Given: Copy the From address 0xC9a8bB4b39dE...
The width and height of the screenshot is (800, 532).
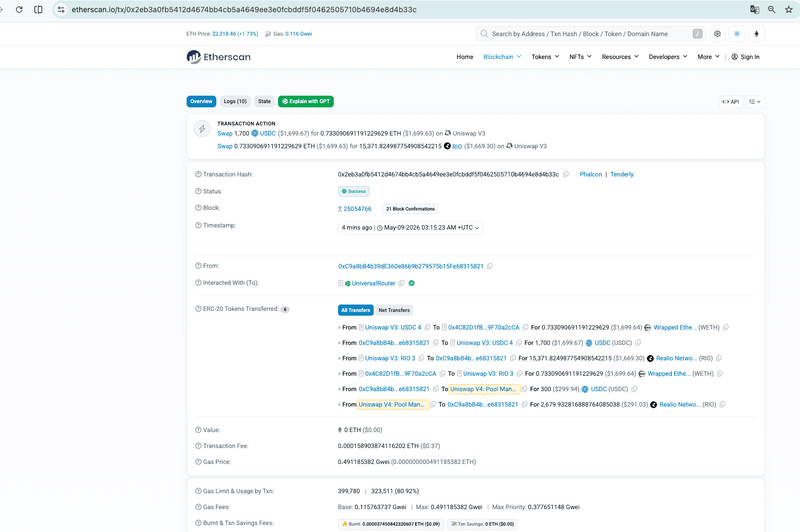Looking at the screenshot, I should (490, 266).
